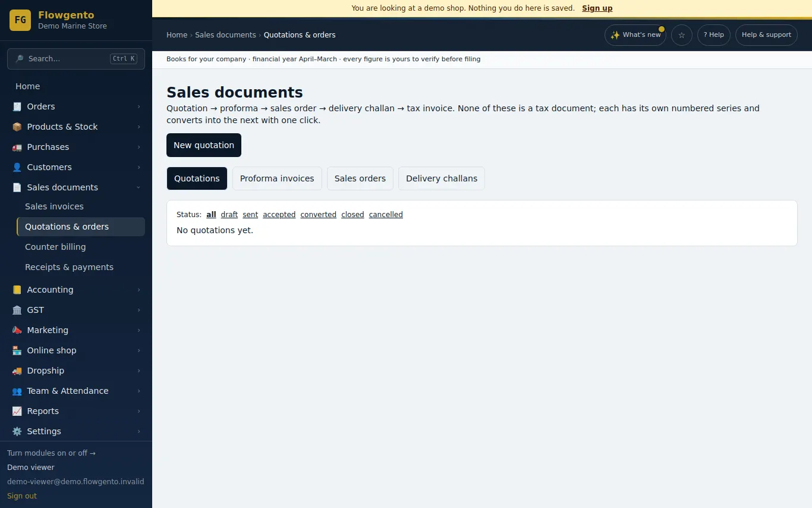Click the Products & Stock box icon
This screenshot has height=508, width=812.
(x=17, y=127)
